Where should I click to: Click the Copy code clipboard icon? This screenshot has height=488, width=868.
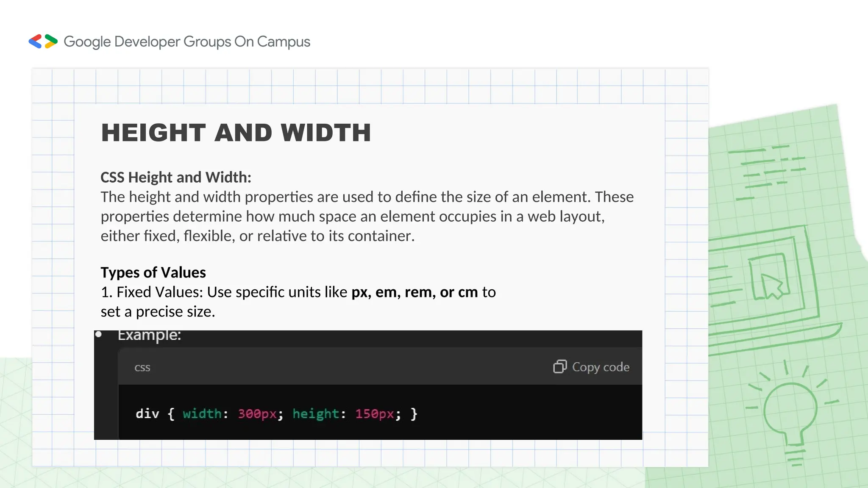(559, 366)
